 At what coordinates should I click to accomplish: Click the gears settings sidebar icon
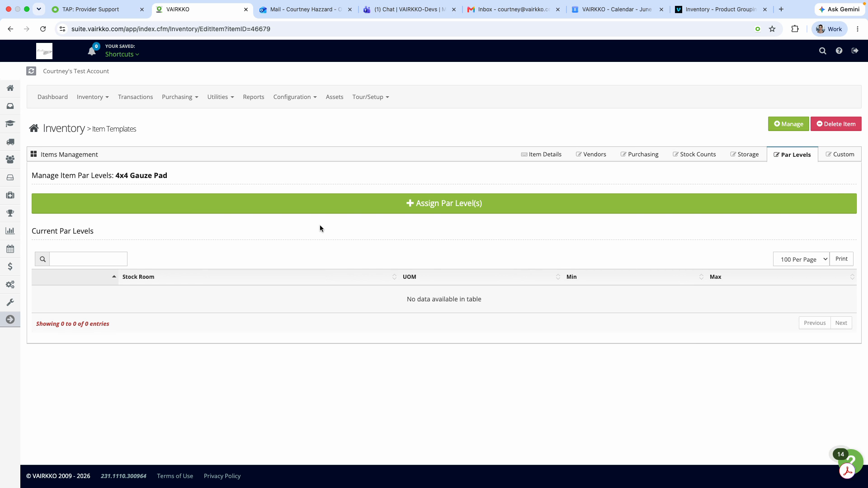click(x=10, y=285)
